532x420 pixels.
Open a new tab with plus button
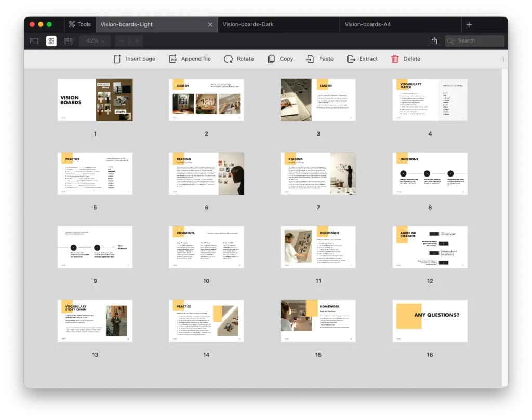click(x=469, y=24)
